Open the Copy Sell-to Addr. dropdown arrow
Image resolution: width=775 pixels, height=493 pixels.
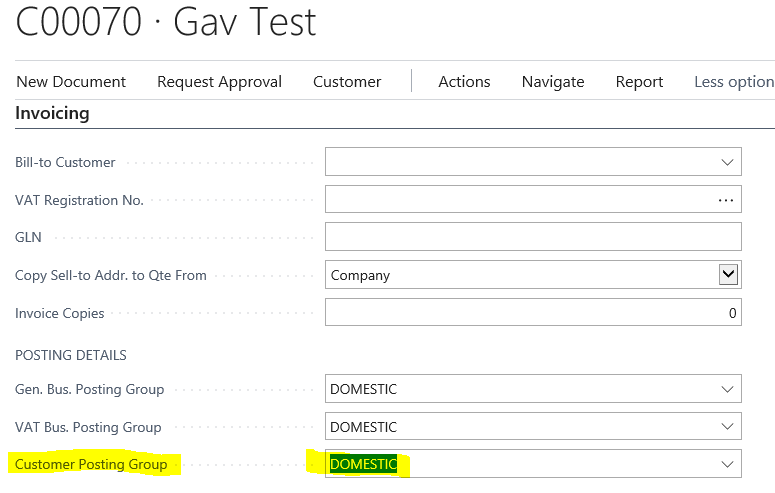tap(728, 275)
